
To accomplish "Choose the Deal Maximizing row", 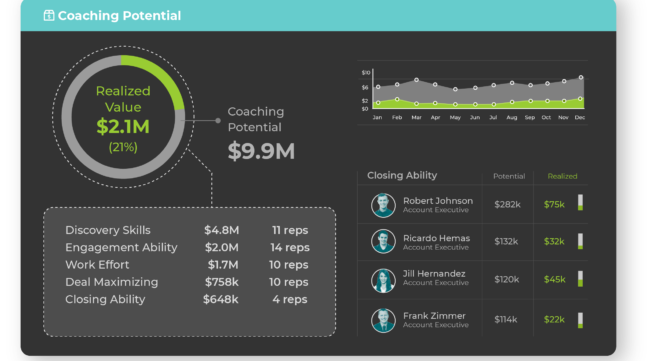I will point(187,282).
